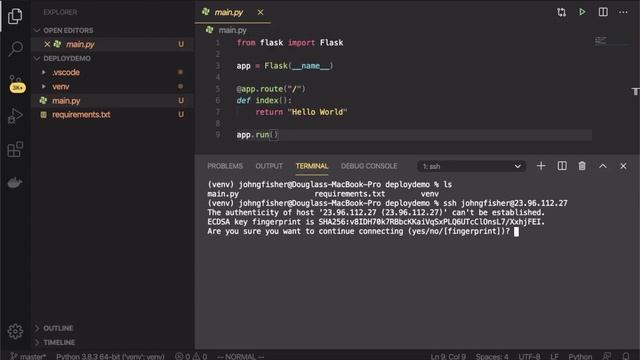This screenshot has width=640, height=360.
Task: Switch to the Output tab
Action: click(269, 166)
